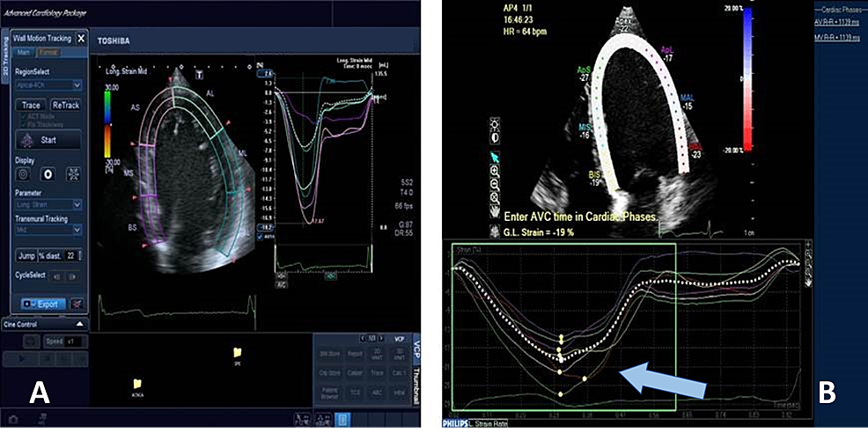
Task: Go to previous VCP page arrow
Action: click(362, 338)
